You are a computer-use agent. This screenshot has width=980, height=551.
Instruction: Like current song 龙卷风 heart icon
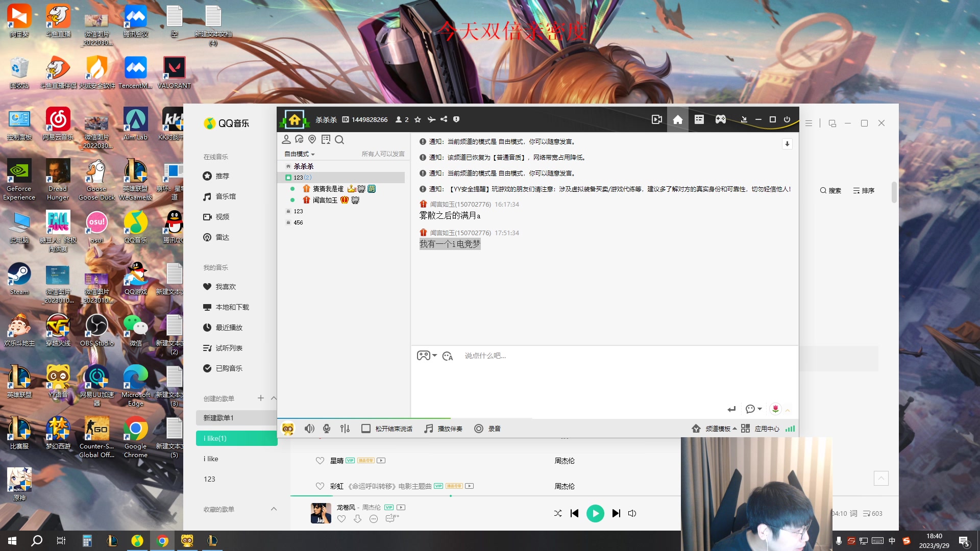[x=341, y=519]
